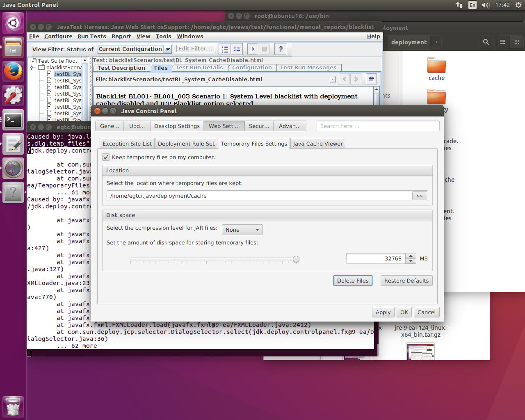Click the Search here input field
This screenshot has height=420, width=525.
(x=378, y=126)
